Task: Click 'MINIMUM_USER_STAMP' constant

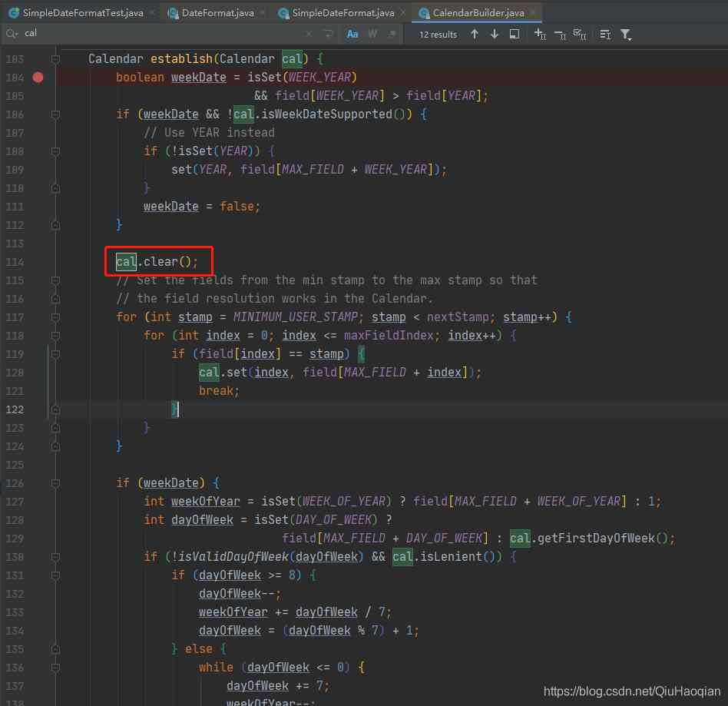Action: coord(296,317)
